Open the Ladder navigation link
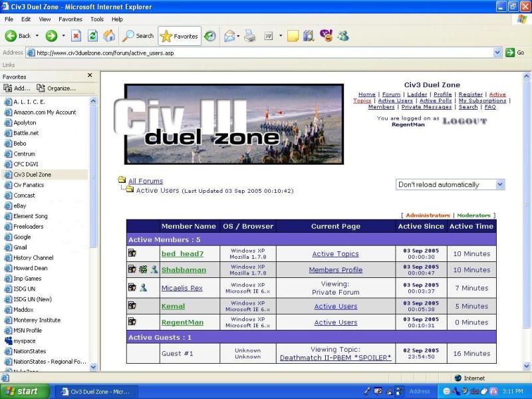532x399 pixels. pyautogui.click(x=417, y=94)
